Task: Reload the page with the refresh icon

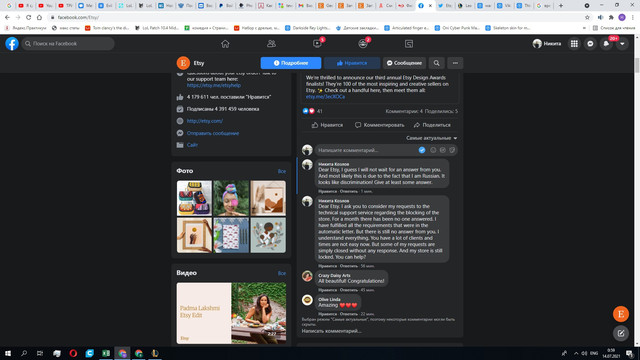Action: coord(29,17)
